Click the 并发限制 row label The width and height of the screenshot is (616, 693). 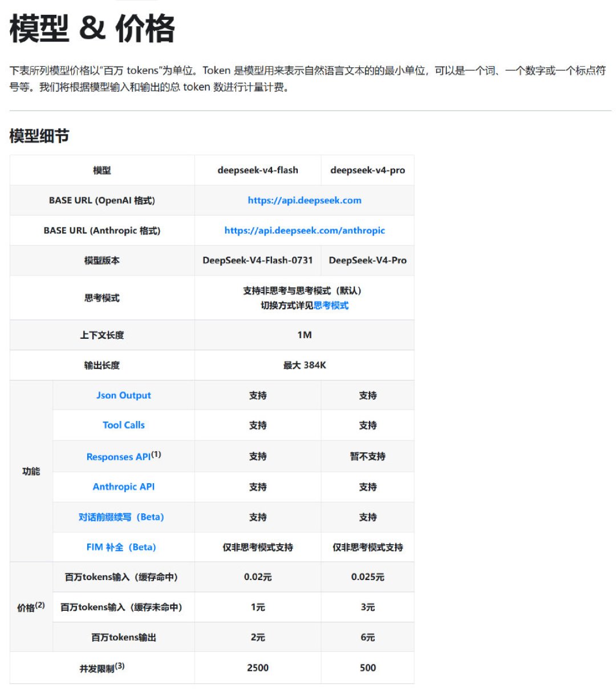click(x=102, y=667)
